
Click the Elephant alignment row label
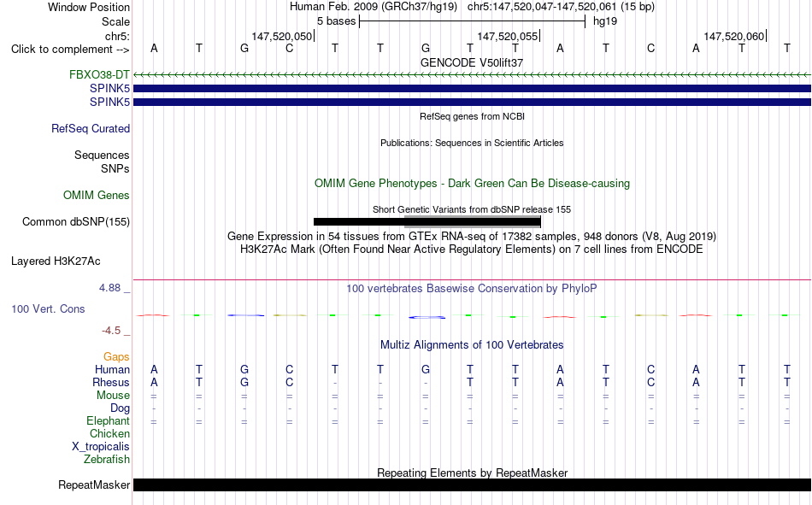pyautogui.click(x=108, y=420)
